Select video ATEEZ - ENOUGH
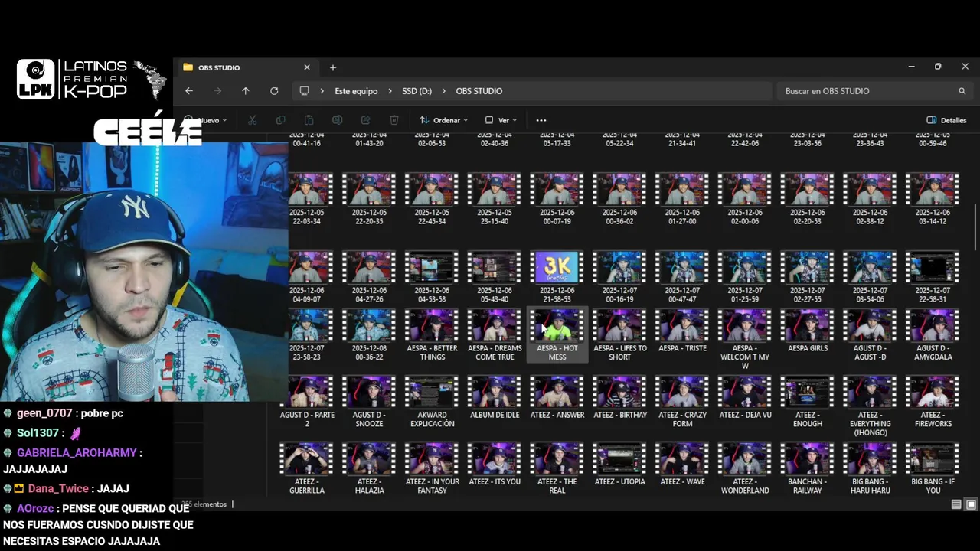 click(x=808, y=402)
